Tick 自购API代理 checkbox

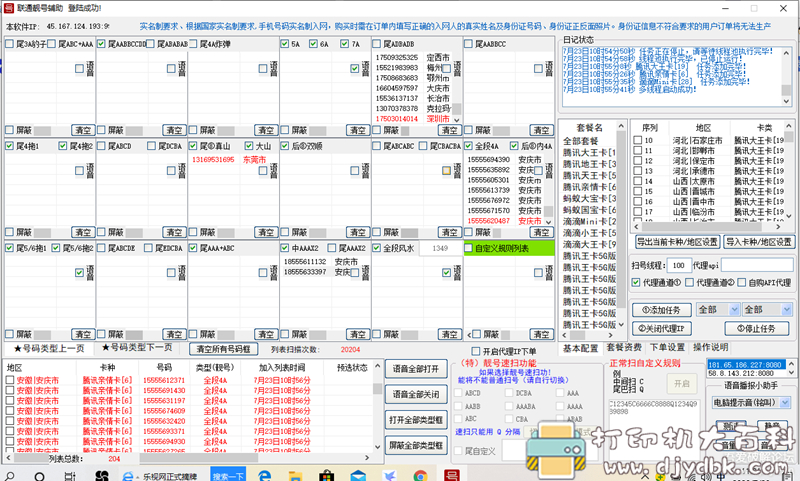tap(742, 282)
